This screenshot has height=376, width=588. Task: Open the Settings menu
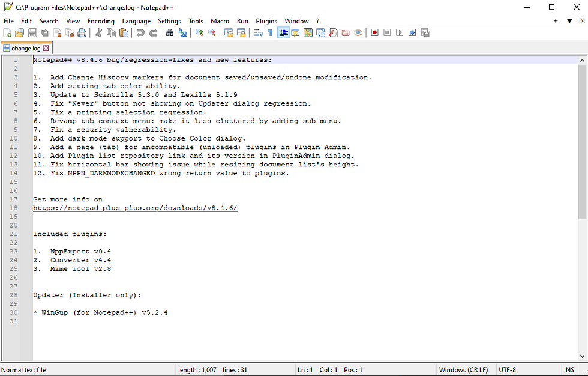pos(169,21)
